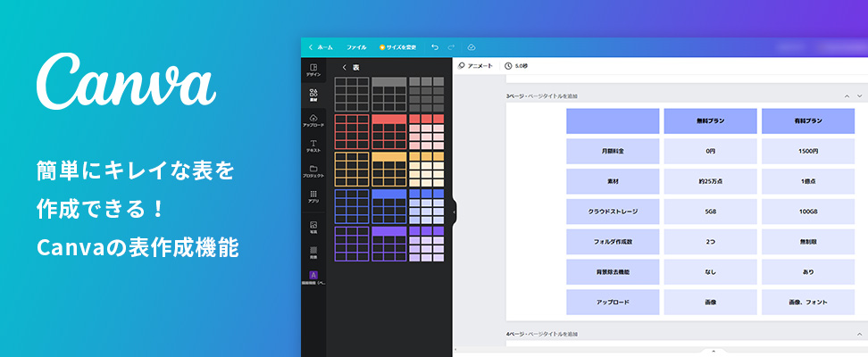Select the 2つ table cell
Viewport: 868px width, 357px height.
pyautogui.click(x=710, y=242)
